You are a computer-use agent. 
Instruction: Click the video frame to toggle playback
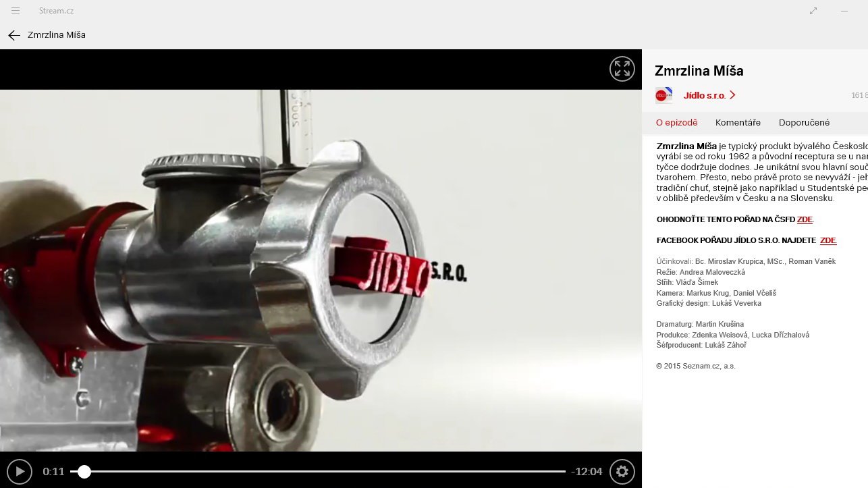coord(321,270)
